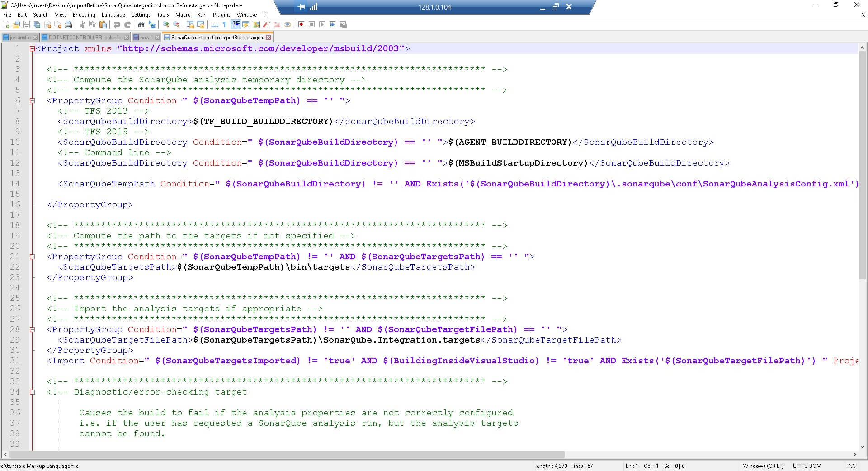The image size is (868, 471).
Task: Open the Function List panel
Action: (x=267, y=24)
